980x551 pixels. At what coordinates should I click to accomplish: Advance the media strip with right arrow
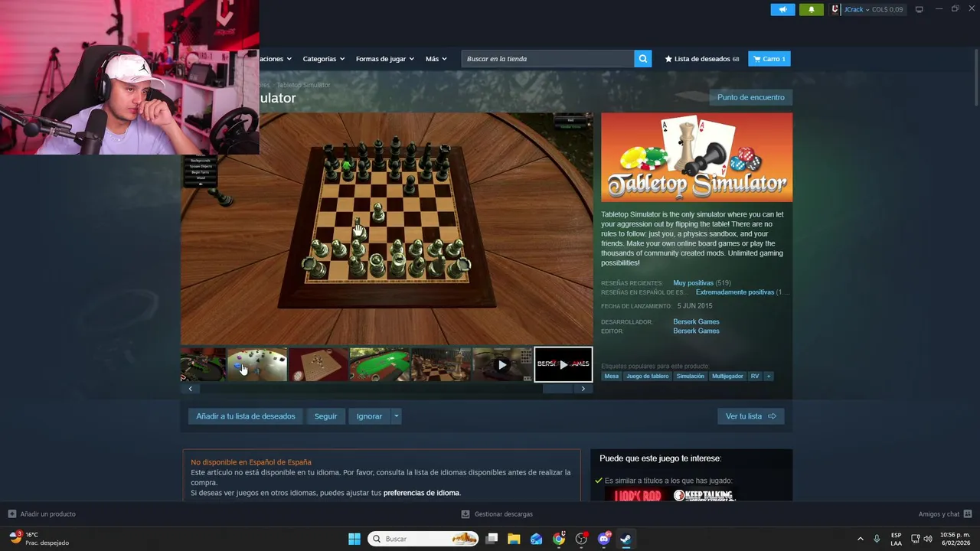point(583,389)
